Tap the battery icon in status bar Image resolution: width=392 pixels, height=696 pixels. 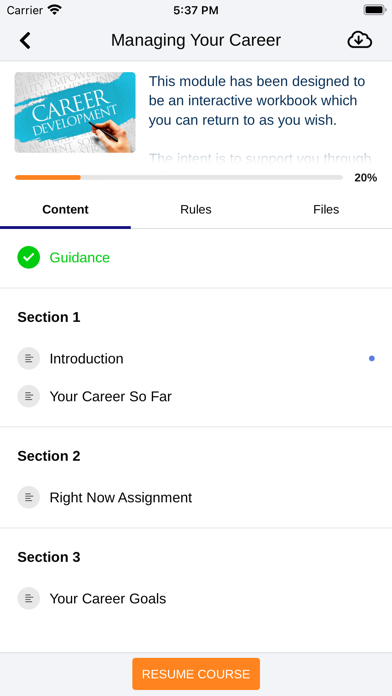tap(374, 10)
